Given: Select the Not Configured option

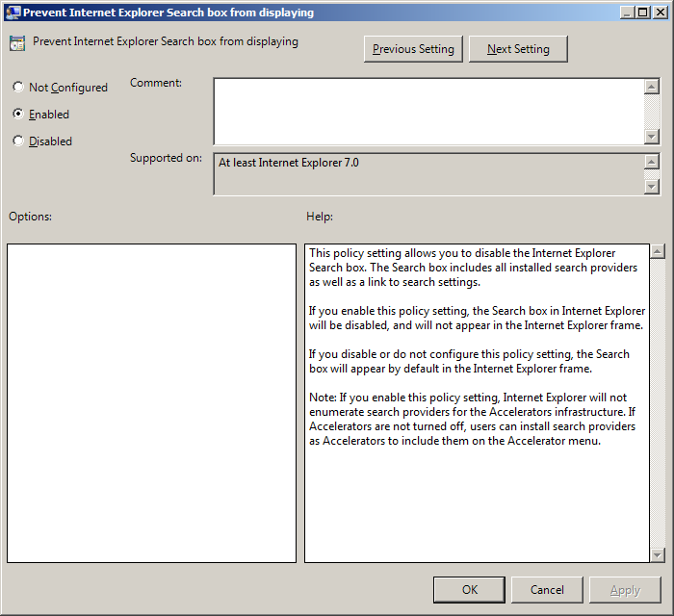Looking at the screenshot, I should coord(18,88).
